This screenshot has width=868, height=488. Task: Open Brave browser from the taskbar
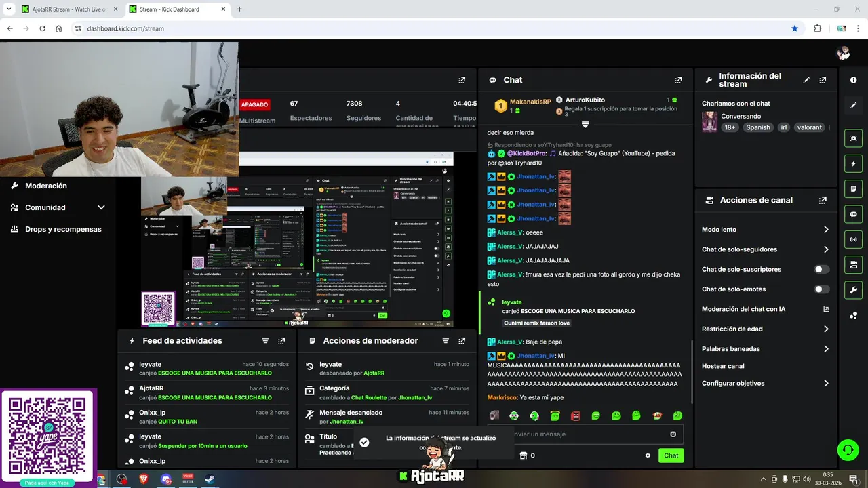click(144, 479)
